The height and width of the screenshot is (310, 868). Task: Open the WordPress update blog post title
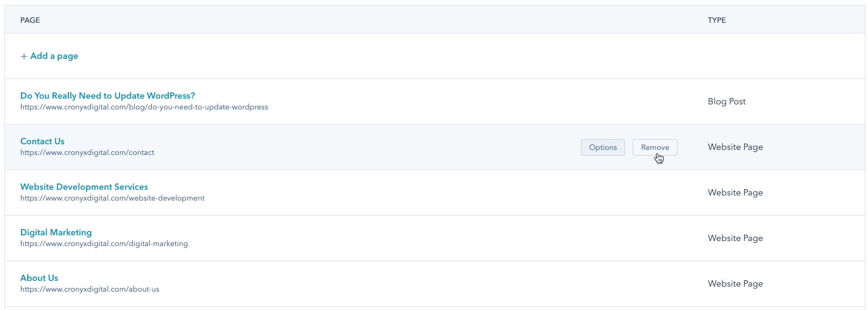108,96
